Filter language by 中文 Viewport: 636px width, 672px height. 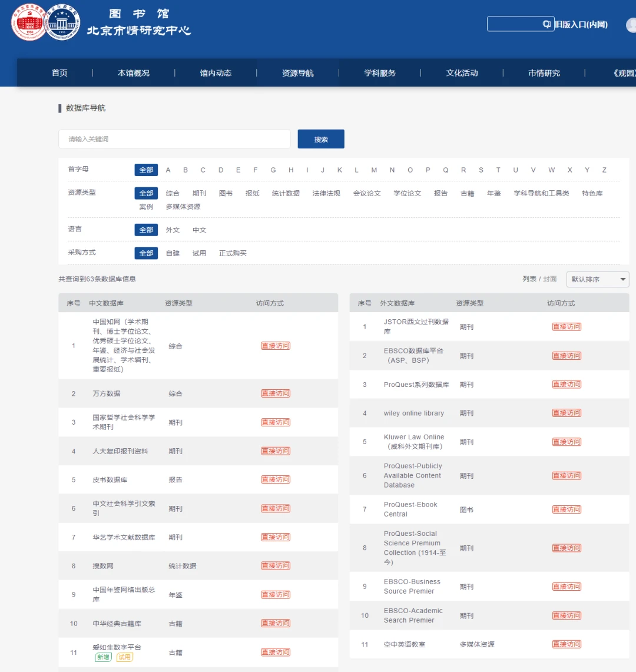[x=199, y=230]
